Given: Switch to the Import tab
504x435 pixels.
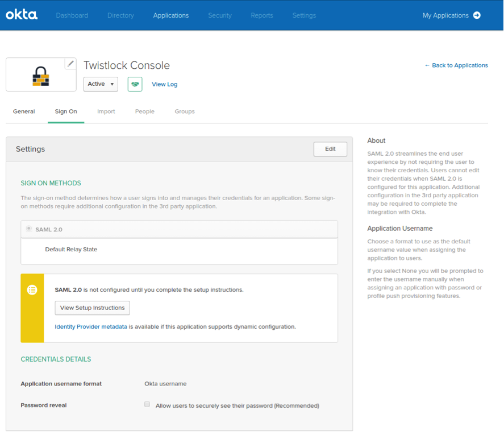Looking at the screenshot, I should (106, 111).
